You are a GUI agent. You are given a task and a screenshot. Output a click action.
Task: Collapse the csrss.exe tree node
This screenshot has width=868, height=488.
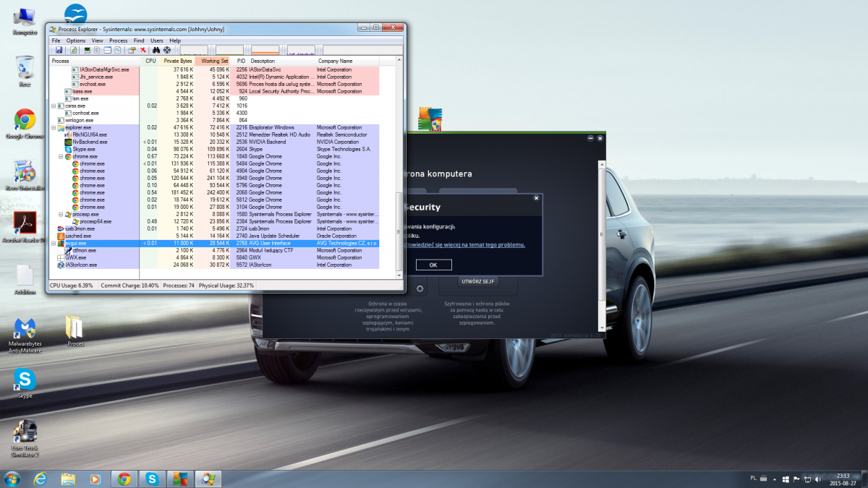(54, 106)
